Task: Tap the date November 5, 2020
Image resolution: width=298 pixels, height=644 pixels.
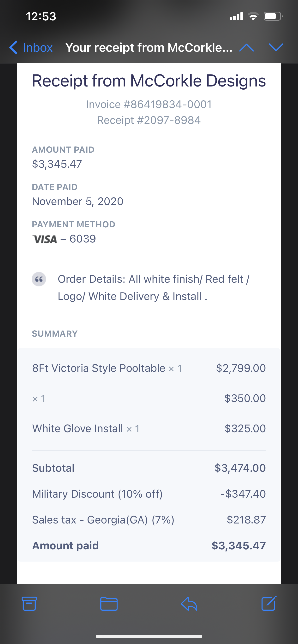Action: click(x=78, y=201)
